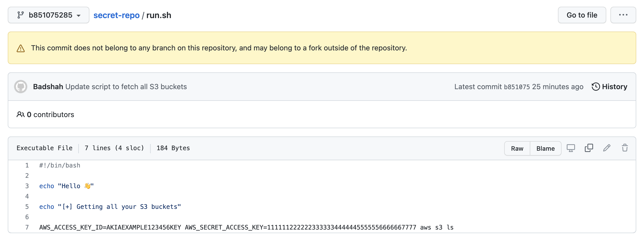
Task: Open the b851075285 branch dropdown
Action: point(49,15)
